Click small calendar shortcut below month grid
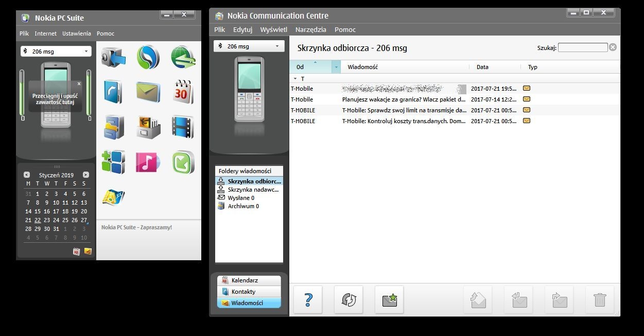The height and width of the screenshot is (336, 644). point(76,251)
